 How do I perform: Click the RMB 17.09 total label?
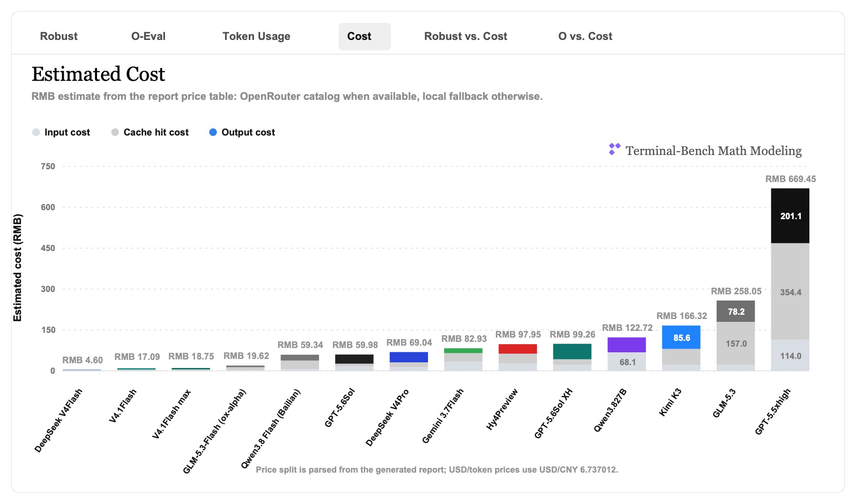(137, 357)
